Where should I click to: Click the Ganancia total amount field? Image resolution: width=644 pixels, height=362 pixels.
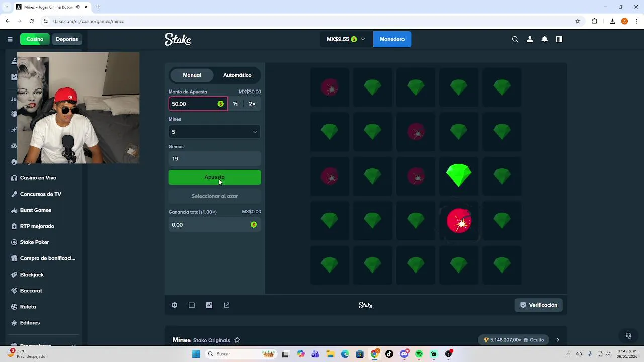[x=214, y=225]
